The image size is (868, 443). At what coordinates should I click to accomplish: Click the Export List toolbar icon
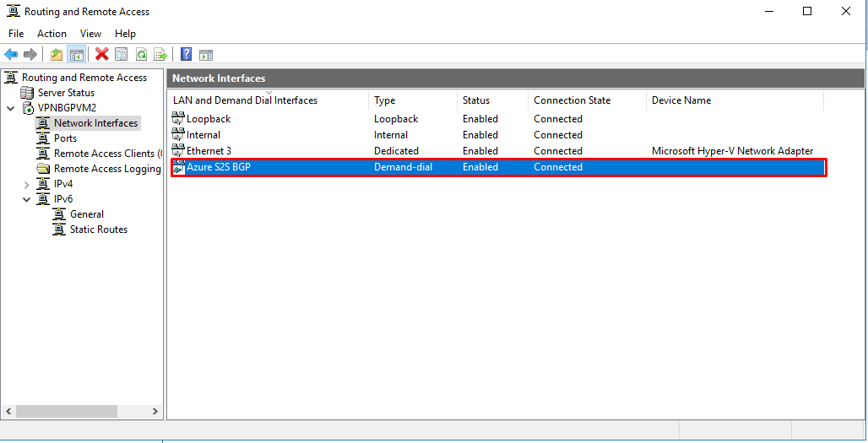[160, 55]
